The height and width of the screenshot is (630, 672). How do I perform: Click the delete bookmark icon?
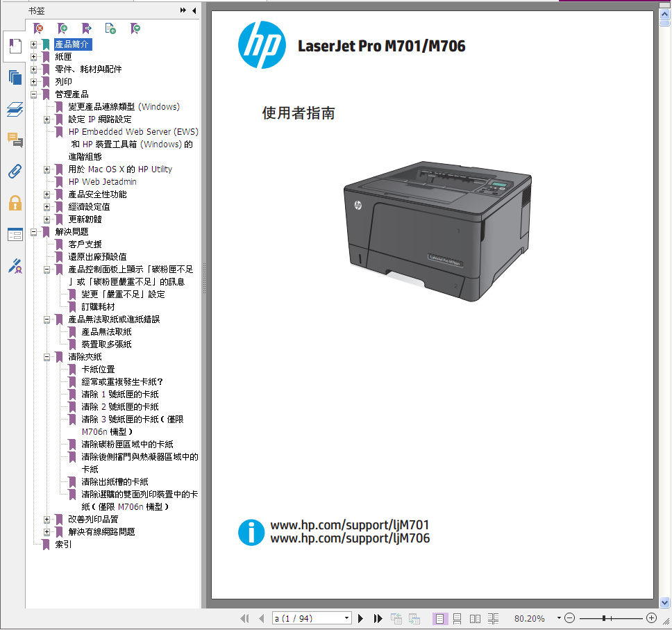point(39,28)
